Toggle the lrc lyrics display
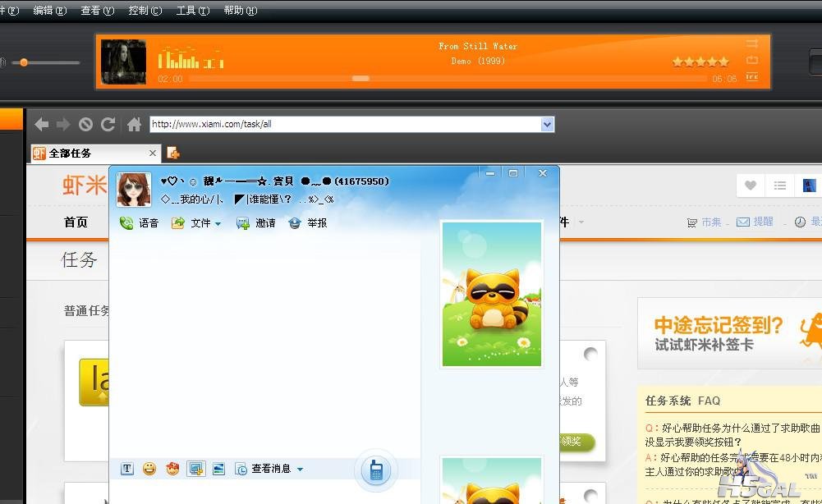 click(752, 77)
